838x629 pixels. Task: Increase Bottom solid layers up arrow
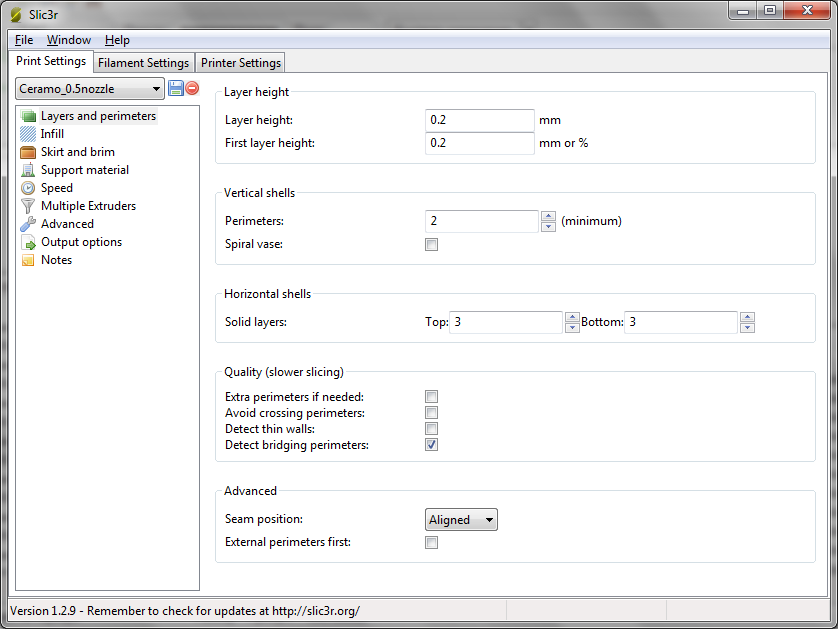click(x=748, y=317)
